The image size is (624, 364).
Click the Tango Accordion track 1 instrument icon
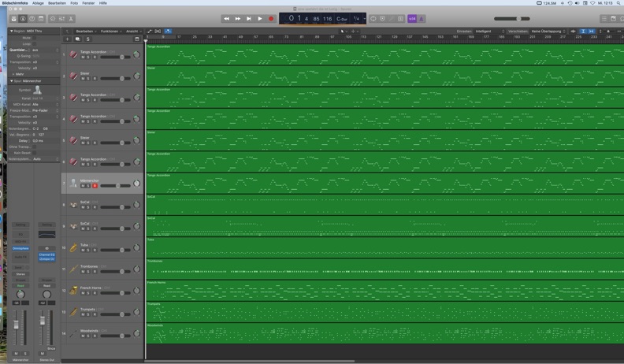tap(73, 54)
